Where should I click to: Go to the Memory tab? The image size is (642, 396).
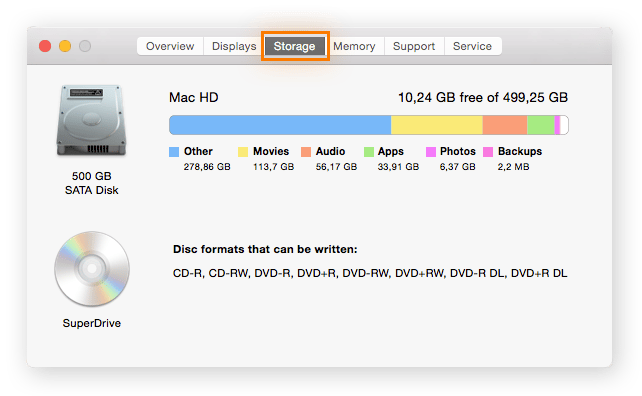354,46
